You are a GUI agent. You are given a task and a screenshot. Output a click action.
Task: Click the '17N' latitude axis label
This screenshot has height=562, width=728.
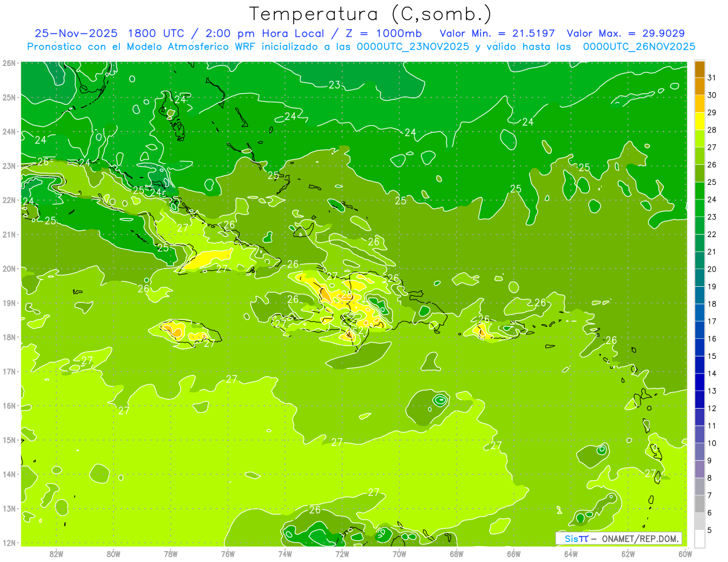(x=9, y=371)
